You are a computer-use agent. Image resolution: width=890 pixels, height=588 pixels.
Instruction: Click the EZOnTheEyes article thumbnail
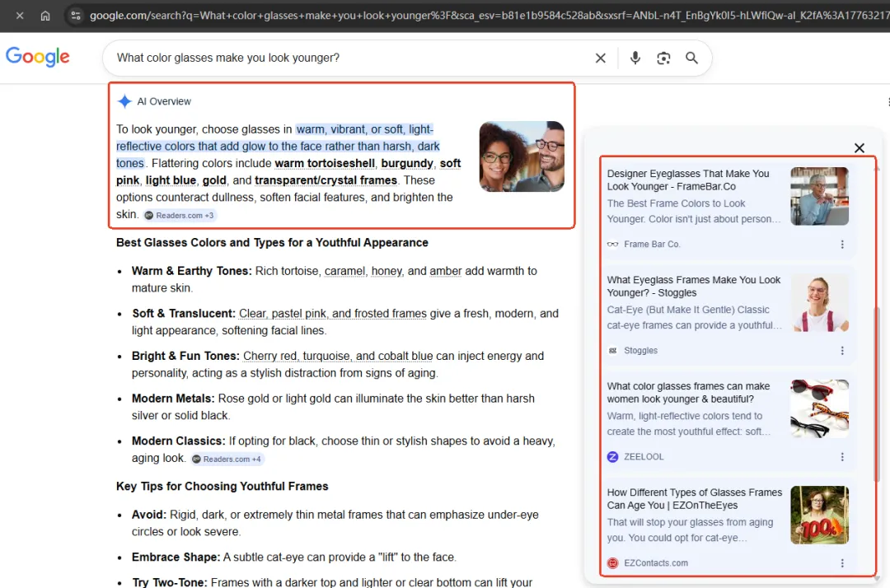click(820, 515)
